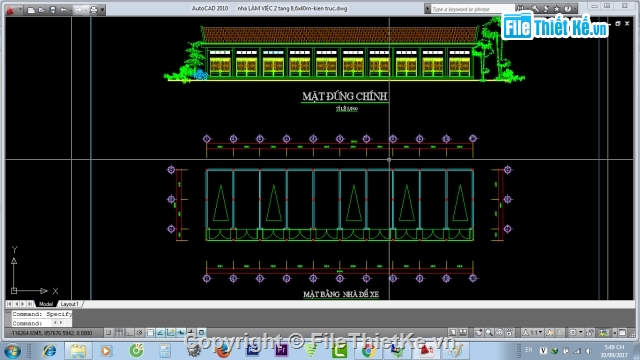Click the New drawing icon in quick access toolbar
Viewport: 640px width, 360px height.
coord(31,10)
